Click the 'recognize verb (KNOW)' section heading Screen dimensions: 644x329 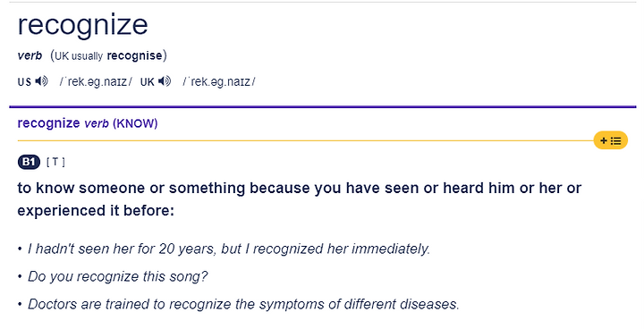(88, 123)
